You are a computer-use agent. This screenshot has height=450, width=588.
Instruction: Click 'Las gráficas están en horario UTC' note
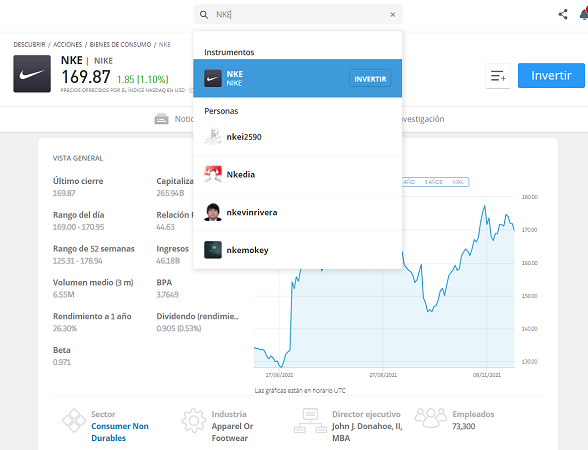pos(300,390)
